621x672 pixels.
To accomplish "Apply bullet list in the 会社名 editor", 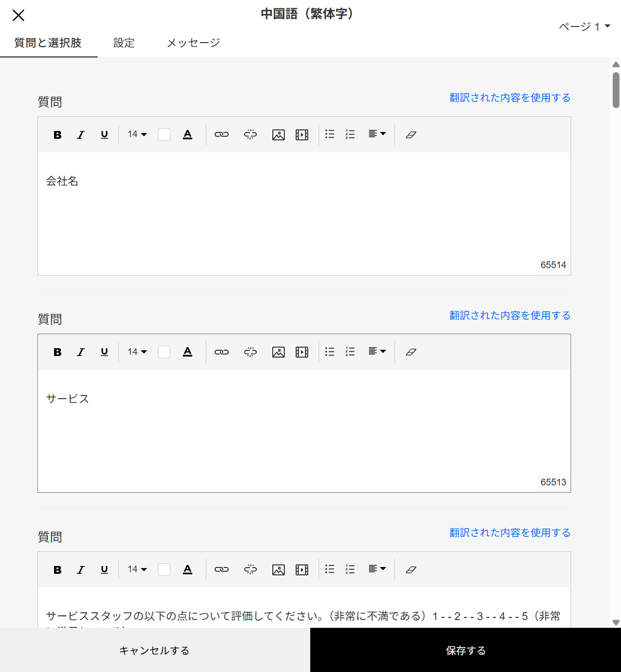I will (x=329, y=135).
